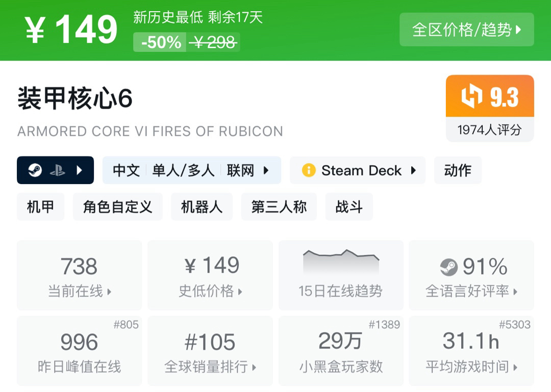Open the 15日在线趋势 chart
The width and height of the screenshot is (551, 392).
pos(340,275)
